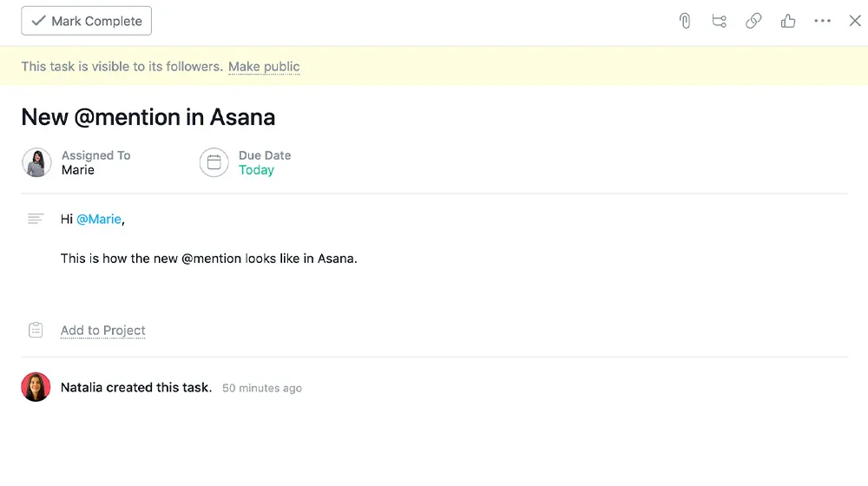Copy task link with chain icon
Image resolution: width=868 pixels, height=486 pixels.
click(x=753, y=21)
